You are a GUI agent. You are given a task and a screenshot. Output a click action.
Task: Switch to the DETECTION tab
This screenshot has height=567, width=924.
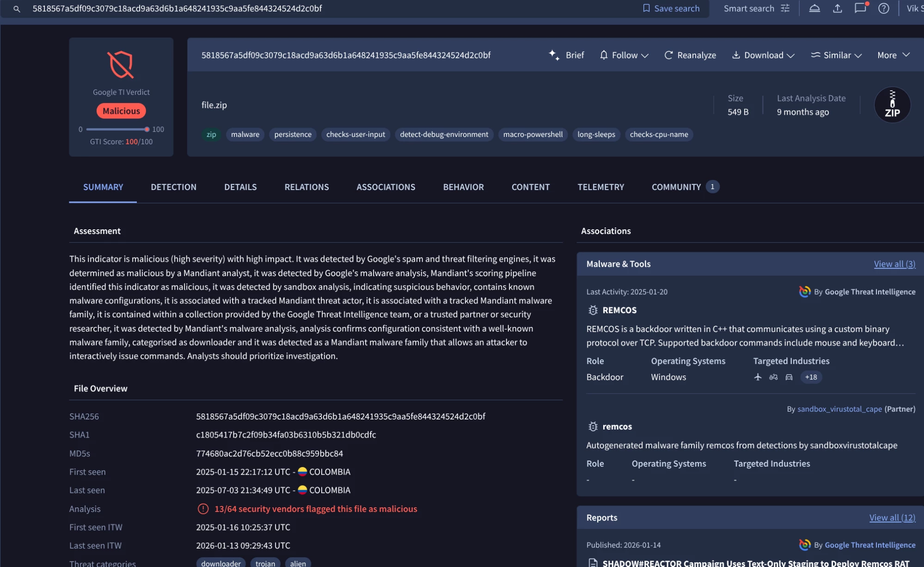pos(173,187)
